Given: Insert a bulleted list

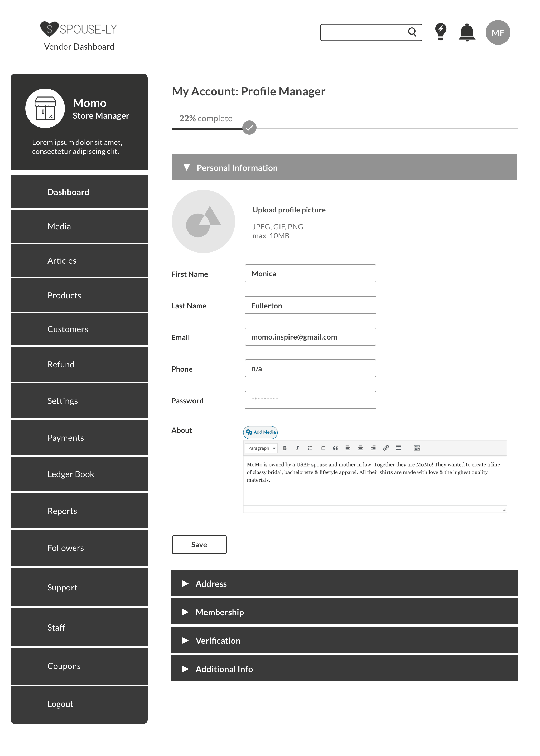Looking at the screenshot, I should (310, 448).
